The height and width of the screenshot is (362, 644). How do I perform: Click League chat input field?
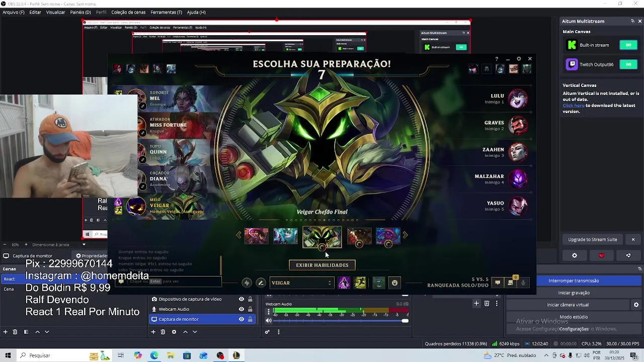click(x=170, y=282)
